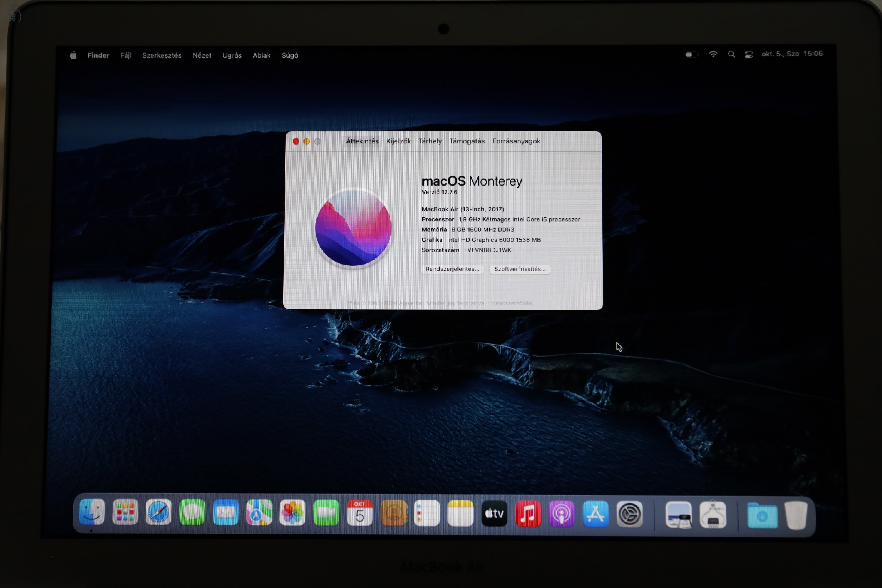Switch to the Támogatás tab

[x=467, y=141]
